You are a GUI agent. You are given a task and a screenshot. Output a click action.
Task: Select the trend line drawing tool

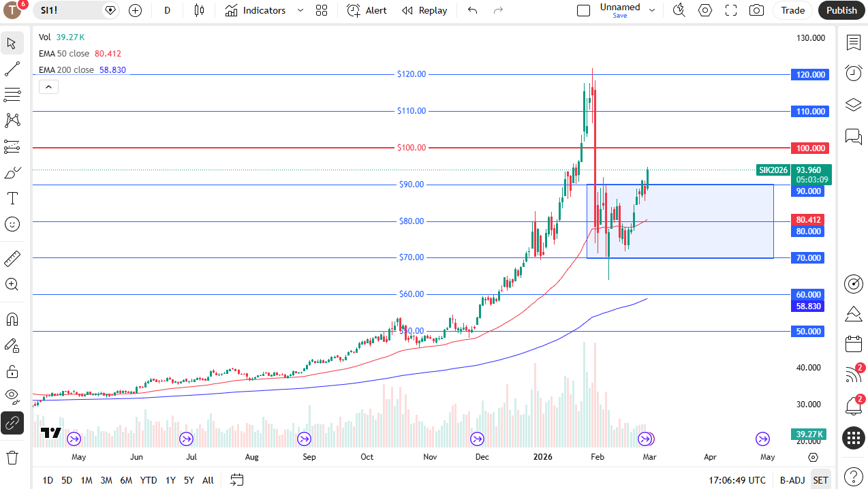click(12, 68)
